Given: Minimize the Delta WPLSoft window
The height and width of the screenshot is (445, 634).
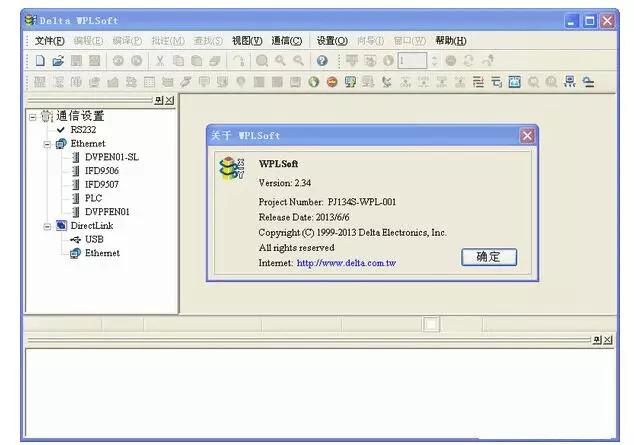Looking at the screenshot, I should click(571, 21).
